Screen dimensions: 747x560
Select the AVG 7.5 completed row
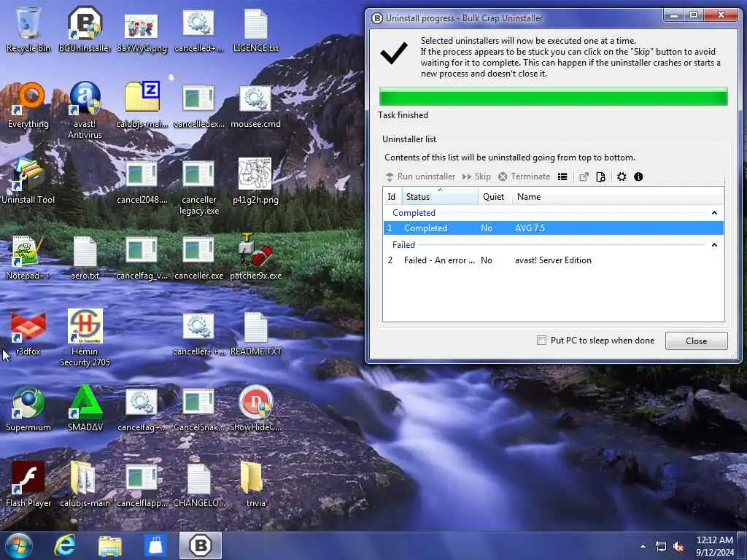pyautogui.click(x=553, y=228)
